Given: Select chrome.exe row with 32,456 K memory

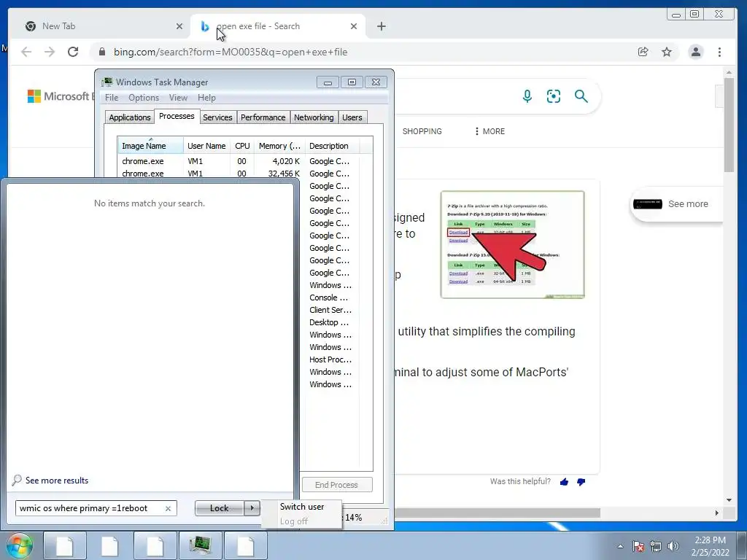Looking at the screenshot, I should 239,174.
